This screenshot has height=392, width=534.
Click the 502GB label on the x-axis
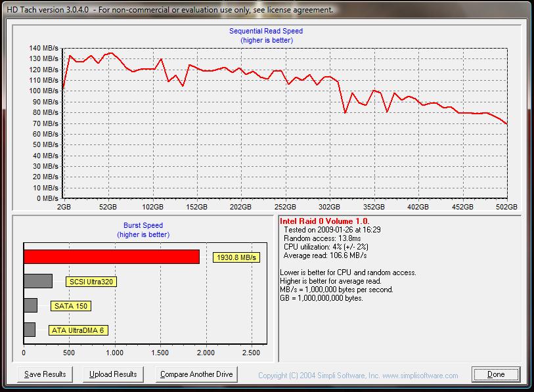coord(507,206)
